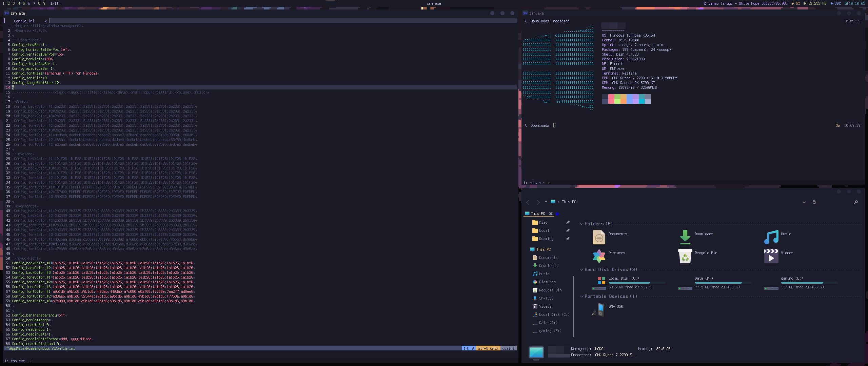This screenshot has height=366, width=868.
Task: Open the Downloads folder green arrow icon
Action: (x=685, y=237)
